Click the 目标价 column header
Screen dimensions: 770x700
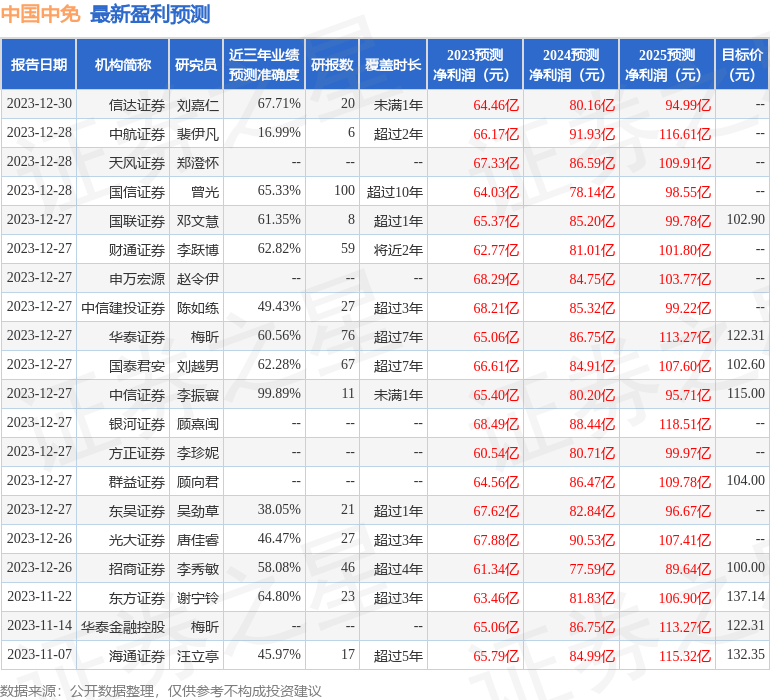click(742, 64)
